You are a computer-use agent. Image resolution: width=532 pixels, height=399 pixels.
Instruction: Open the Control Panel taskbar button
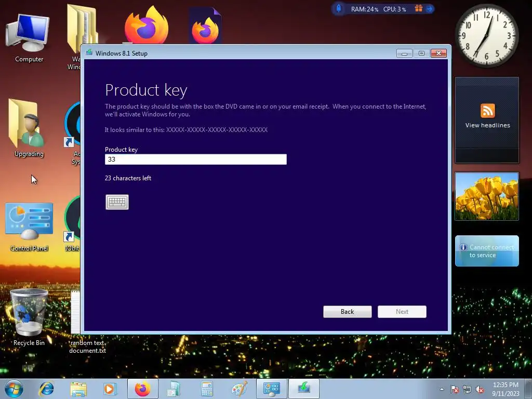point(271,389)
